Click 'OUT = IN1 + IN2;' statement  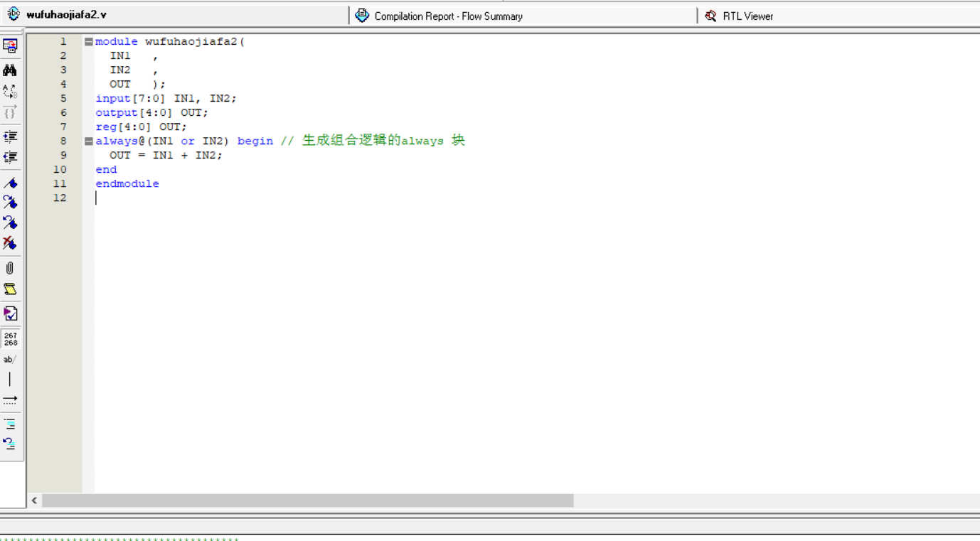coord(166,155)
